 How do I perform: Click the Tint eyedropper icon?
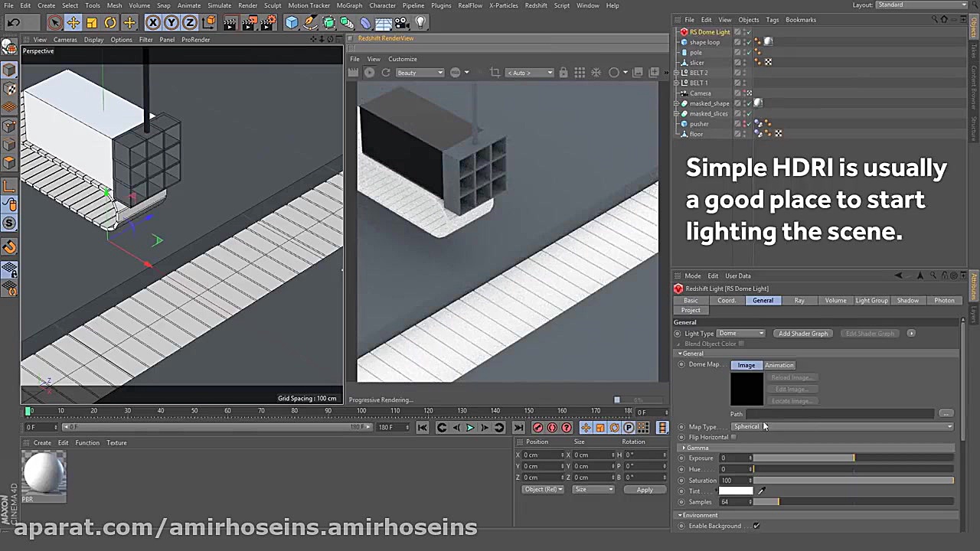click(761, 491)
